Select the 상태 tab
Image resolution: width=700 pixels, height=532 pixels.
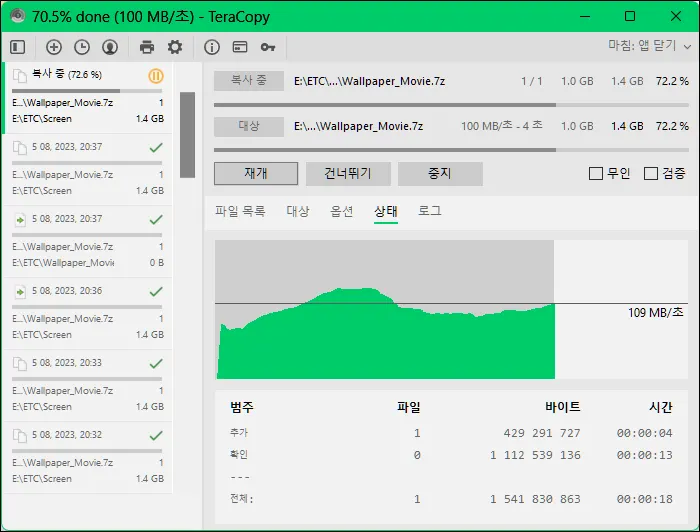coord(386,211)
